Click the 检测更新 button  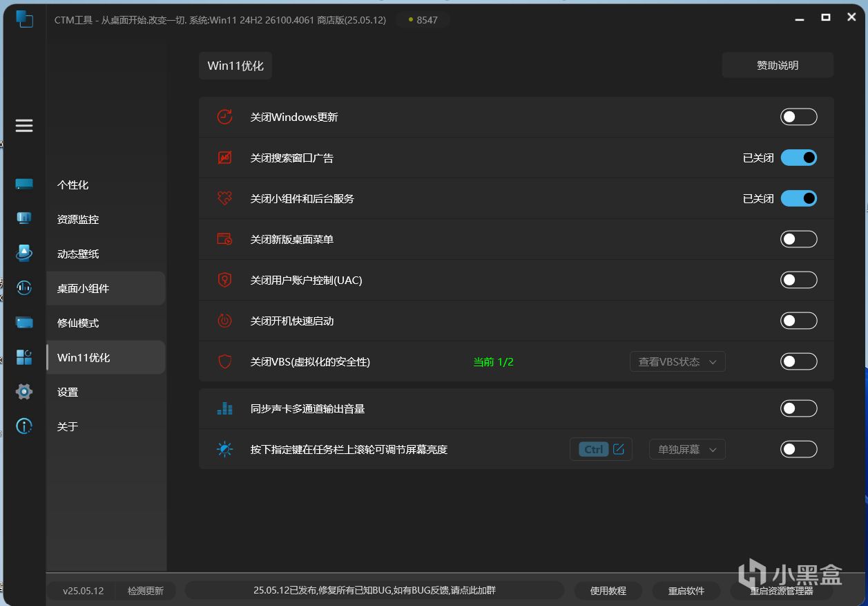pyautogui.click(x=146, y=591)
